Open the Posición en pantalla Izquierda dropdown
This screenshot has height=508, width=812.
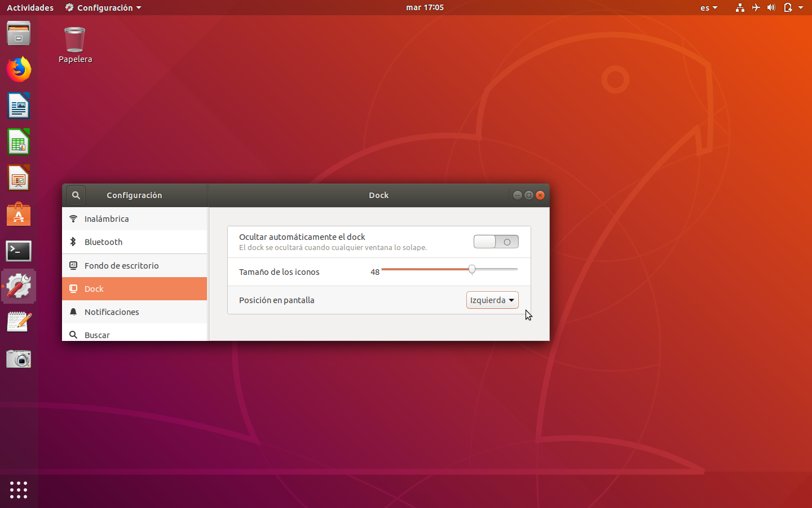[492, 300]
